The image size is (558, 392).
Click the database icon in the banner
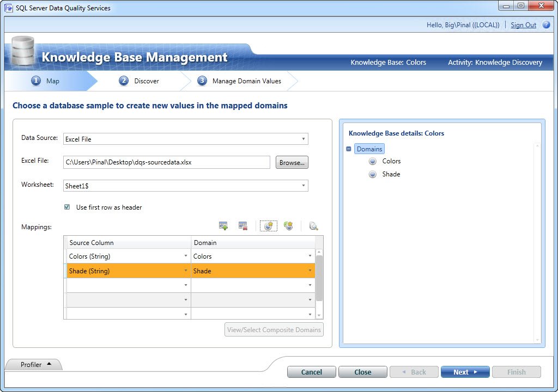coord(23,51)
